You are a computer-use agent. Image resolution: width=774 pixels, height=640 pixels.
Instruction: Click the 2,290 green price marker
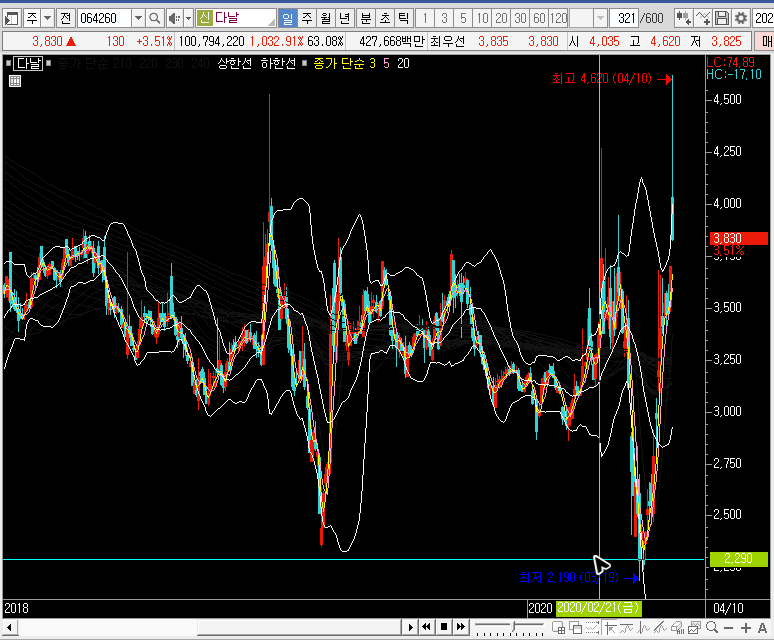[x=738, y=559]
